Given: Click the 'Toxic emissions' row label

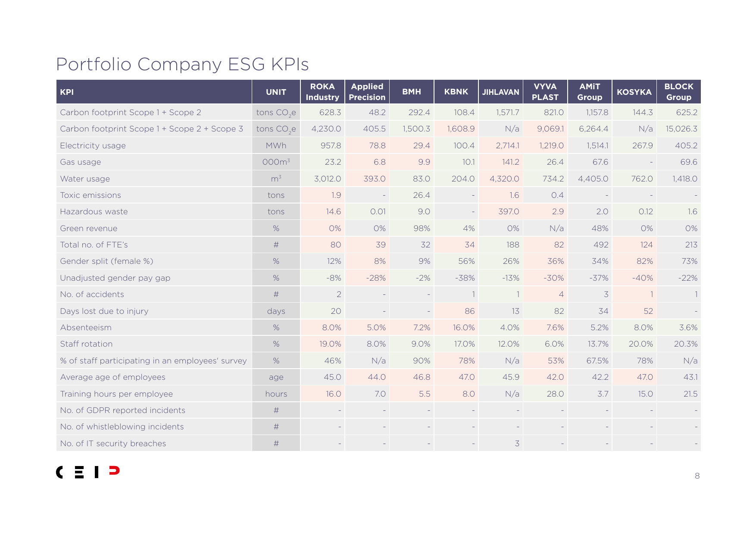Looking at the screenshot, I should (x=91, y=195).
